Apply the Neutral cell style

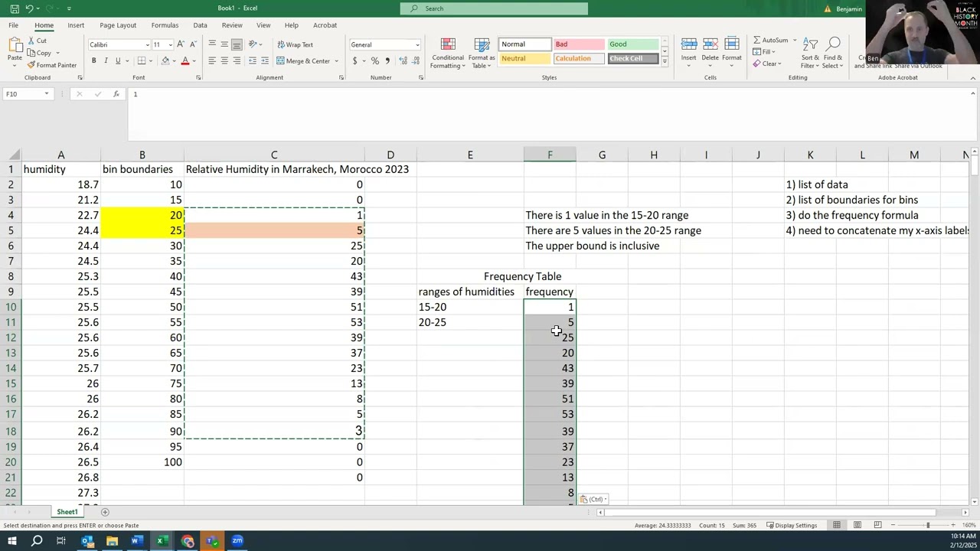pos(524,59)
